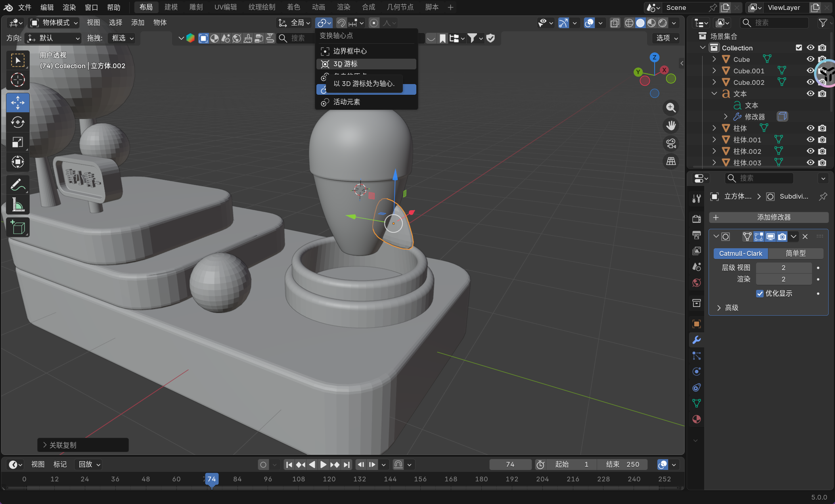Switch to orthographic view grid icon

(x=671, y=161)
